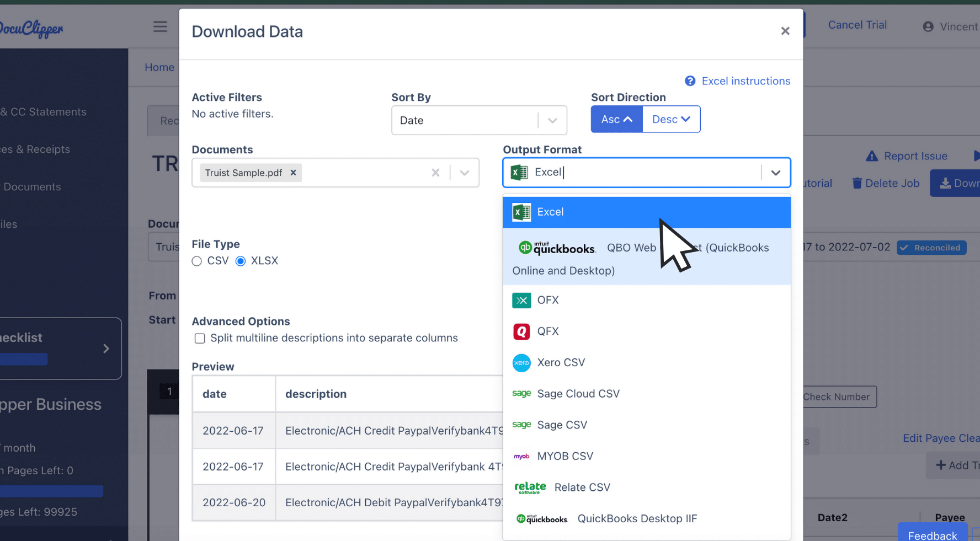Image resolution: width=980 pixels, height=541 pixels.
Task: Select the Xero CSV icon
Action: 521,362
